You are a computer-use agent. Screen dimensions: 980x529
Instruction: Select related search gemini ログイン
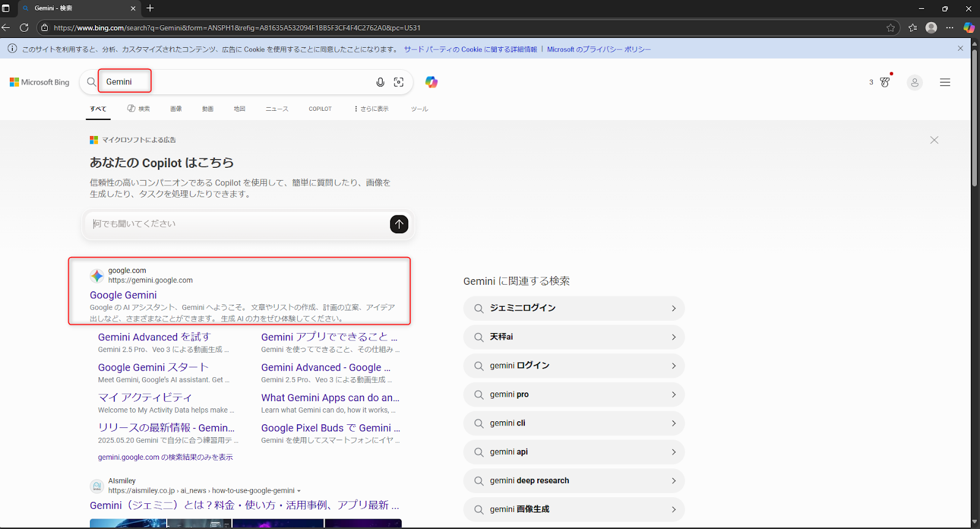(x=574, y=366)
